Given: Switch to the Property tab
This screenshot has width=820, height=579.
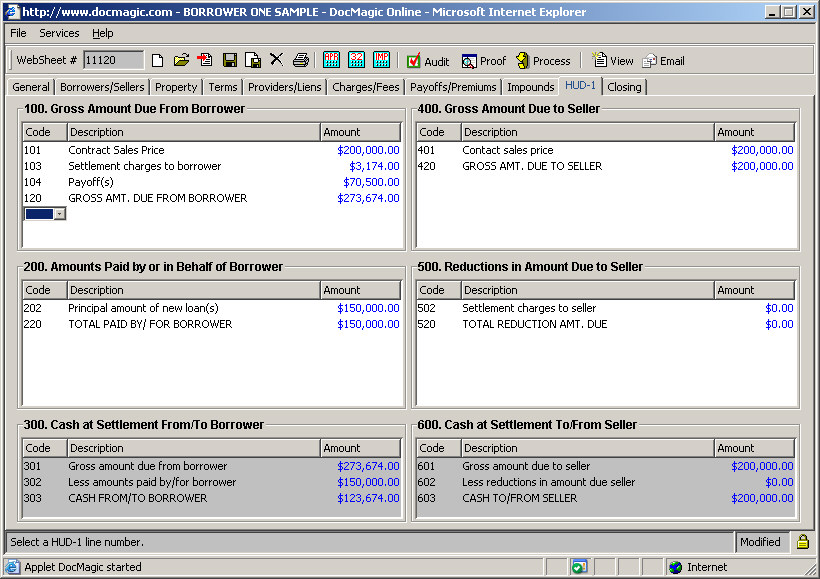Looking at the screenshot, I should [x=176, y=87].
